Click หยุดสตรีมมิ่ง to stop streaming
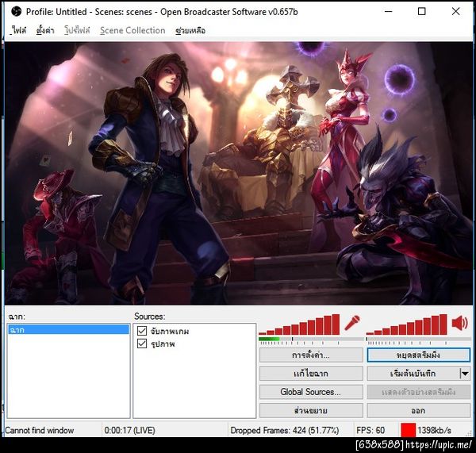Image resolution: width=476 pixels, height=453 pixels. click(x=419, y=355)
